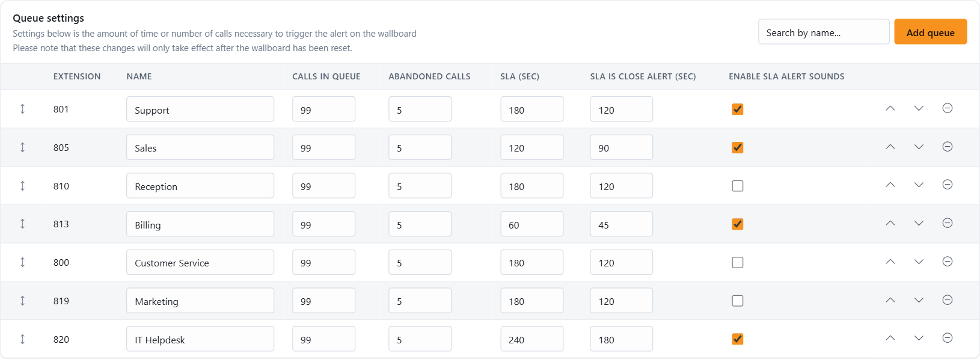This screenshot has height=359, width=980.
Task: Move the Reception queue down
Action: click(x=919, y=185)
